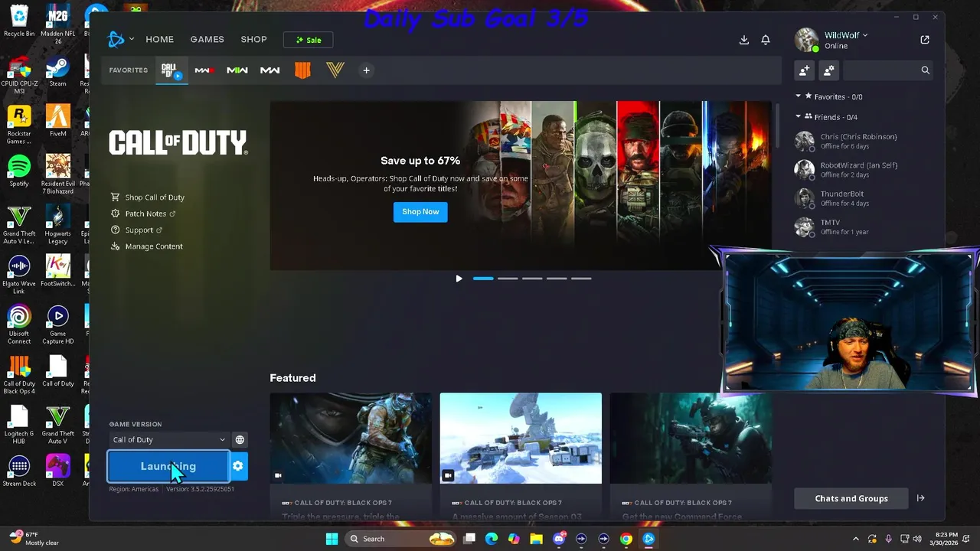Jump to the second carousel slide indicator
Image resolution: width=980 pixels, height=551 pixels.
(x=508, y=279)
